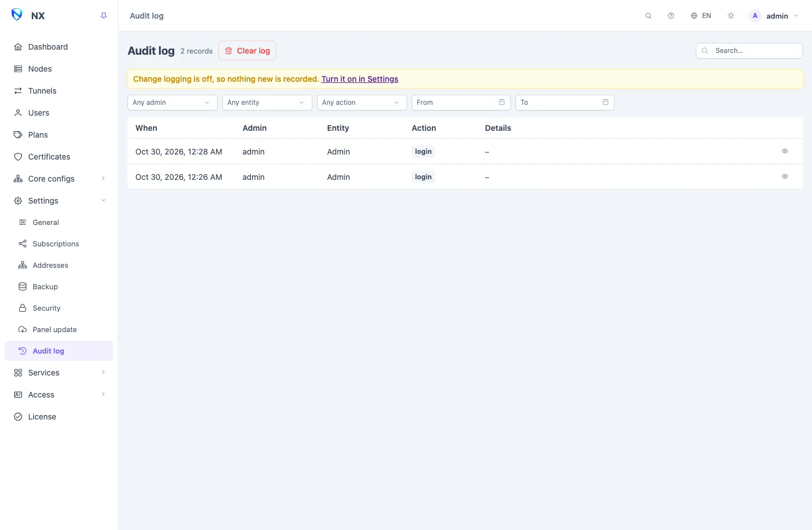812x530 pixels.
Task: Expand the Core configs submenu chevron
Action: (103, 179)
